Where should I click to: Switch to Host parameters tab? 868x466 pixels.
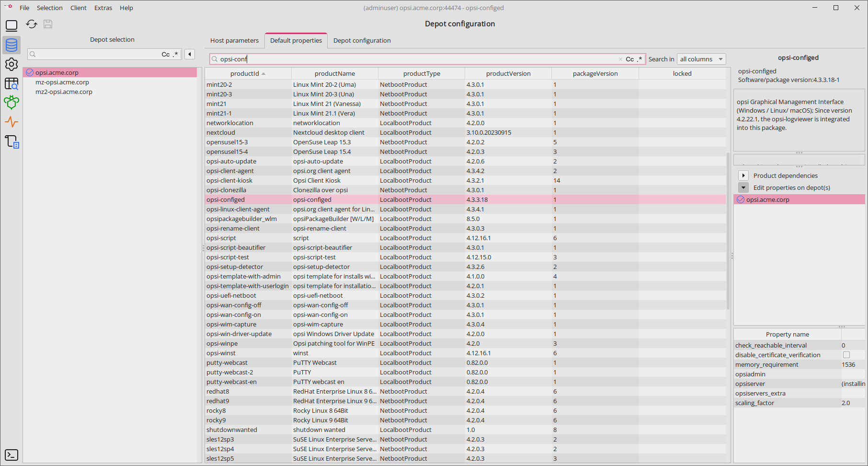coord(234,40)
